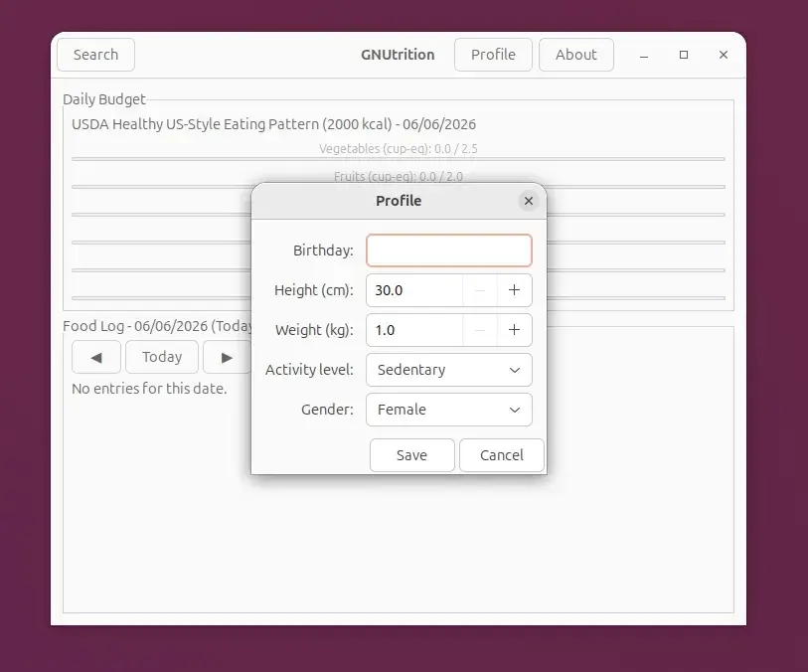Click the 'Activity level:' label

(309, 370)
